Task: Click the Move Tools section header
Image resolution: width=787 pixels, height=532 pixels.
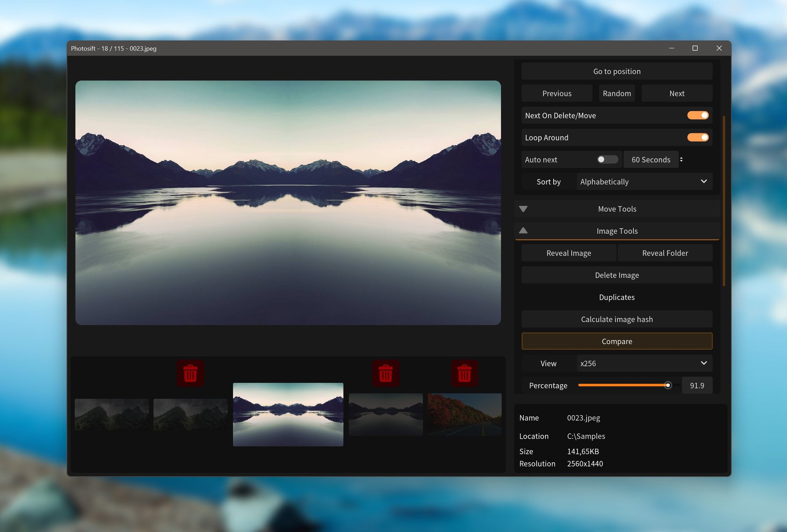Action: [617, 209]
